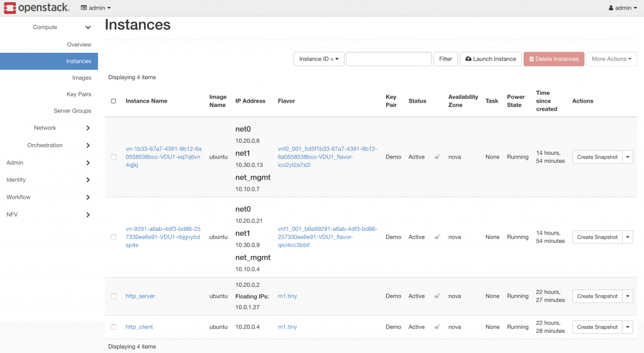Click the OpenStack logo icon
The image size is (644, 353).
(10, 8)
